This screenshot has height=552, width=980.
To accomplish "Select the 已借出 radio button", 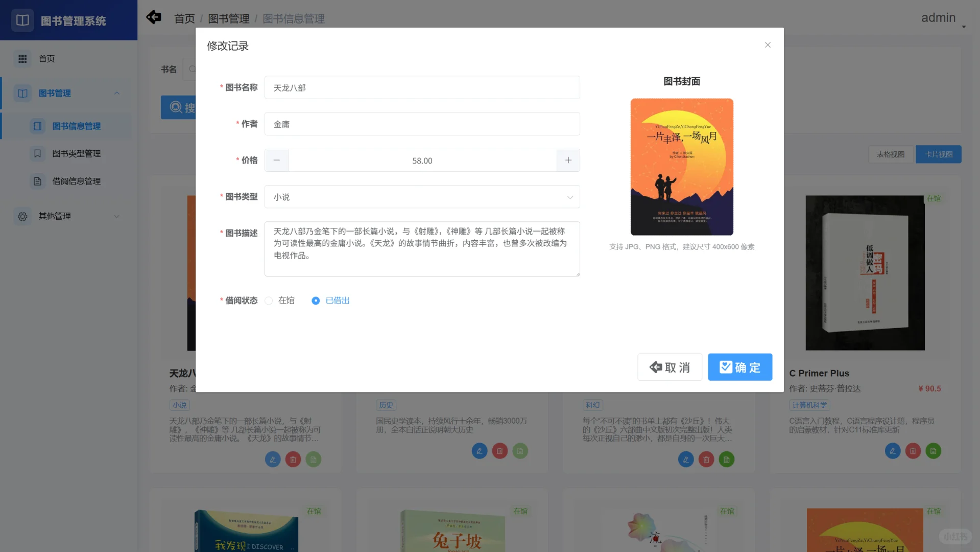I will 316,301.
